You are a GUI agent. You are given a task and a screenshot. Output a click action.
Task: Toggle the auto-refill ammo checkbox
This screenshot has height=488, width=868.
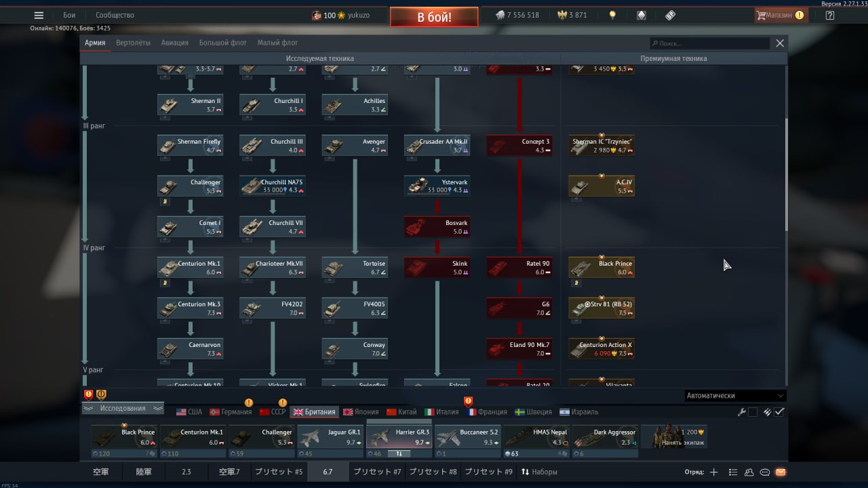[x=779, y=411]
